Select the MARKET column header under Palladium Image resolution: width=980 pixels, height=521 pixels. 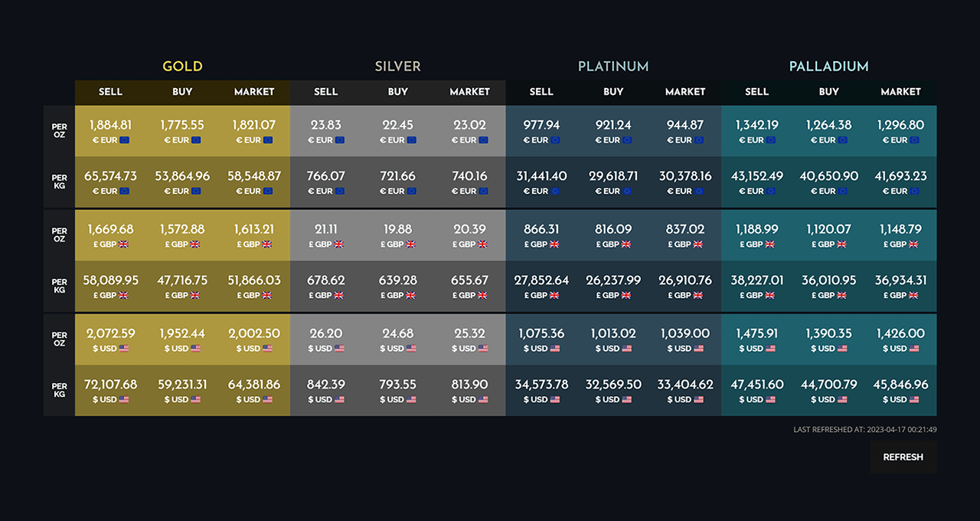[900, 92]
